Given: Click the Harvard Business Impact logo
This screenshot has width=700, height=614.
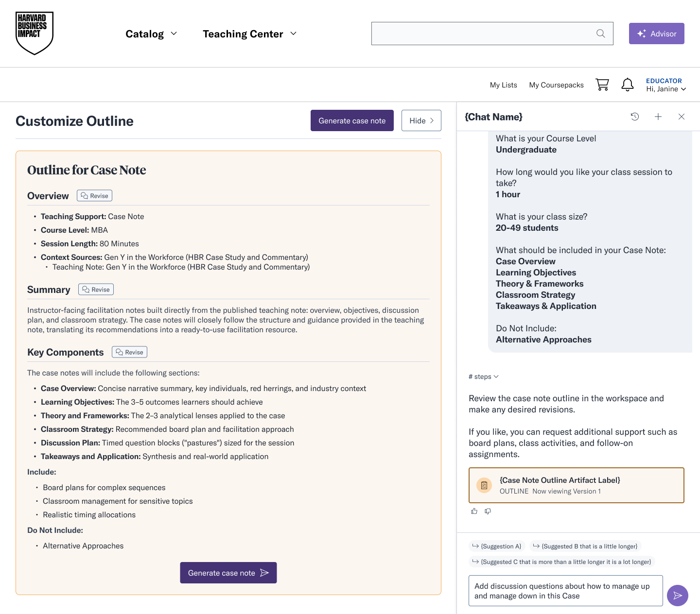Looking at the screenshot, I should coord(35,33).
